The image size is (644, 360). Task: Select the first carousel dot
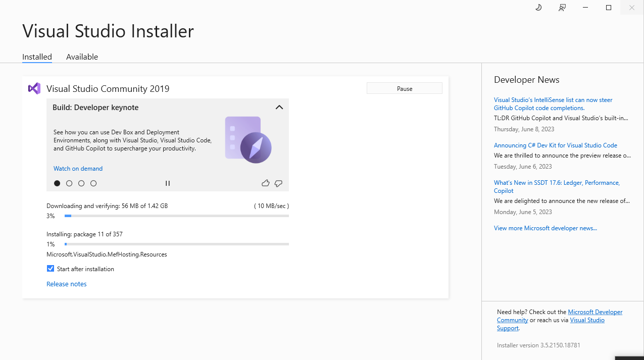57,183
